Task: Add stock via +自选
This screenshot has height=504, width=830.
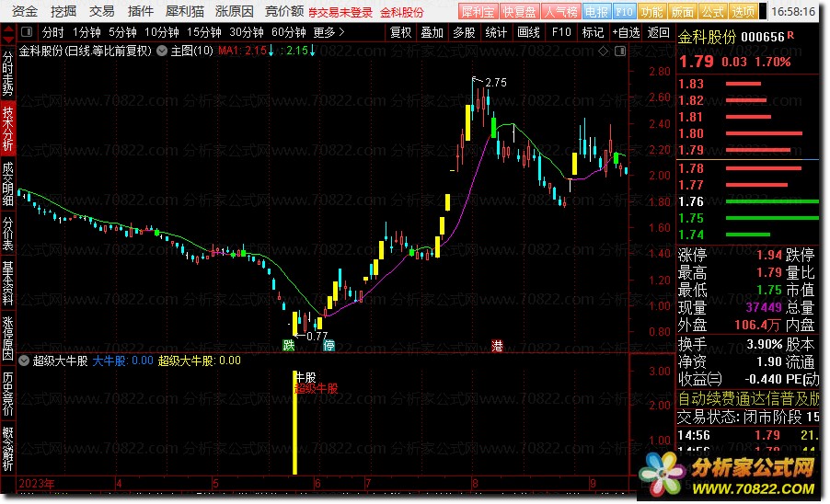Action: point(627,33)
